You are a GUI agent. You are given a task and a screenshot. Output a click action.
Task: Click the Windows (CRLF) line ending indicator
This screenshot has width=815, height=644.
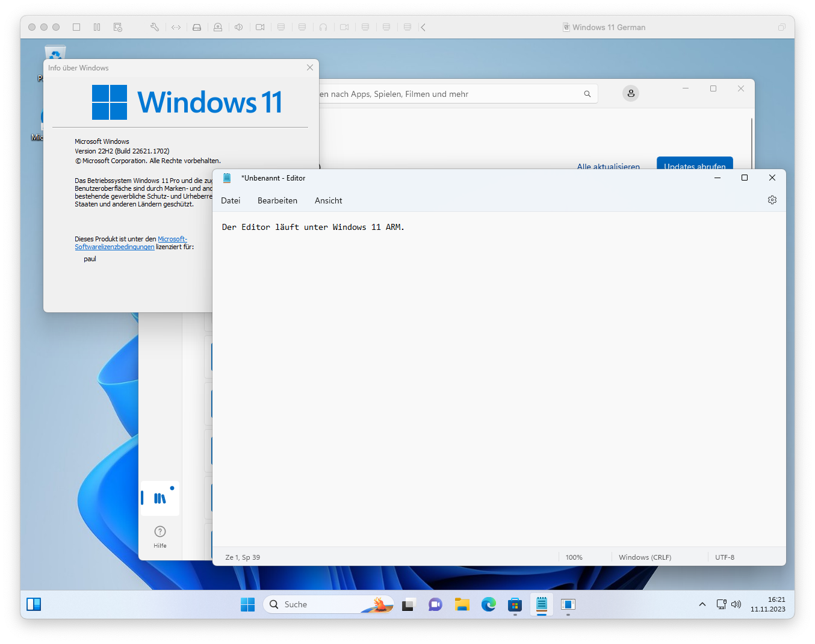point(645,557)
